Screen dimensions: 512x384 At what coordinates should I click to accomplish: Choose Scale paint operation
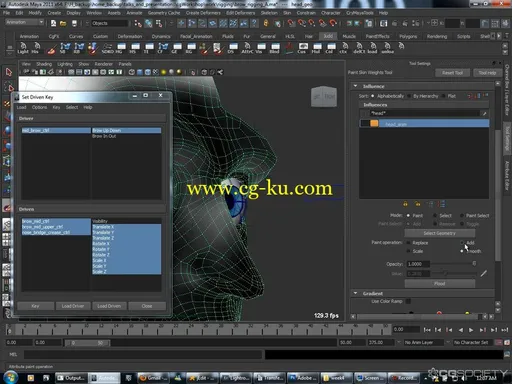pos(408,251)
